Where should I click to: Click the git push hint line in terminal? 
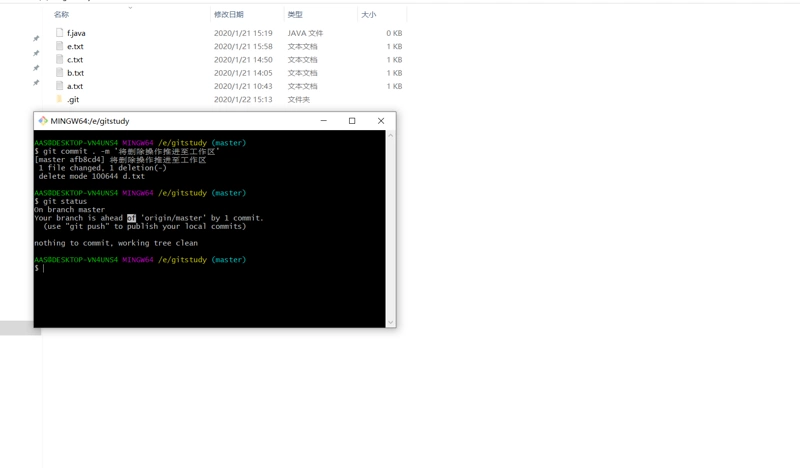[145, 226]
